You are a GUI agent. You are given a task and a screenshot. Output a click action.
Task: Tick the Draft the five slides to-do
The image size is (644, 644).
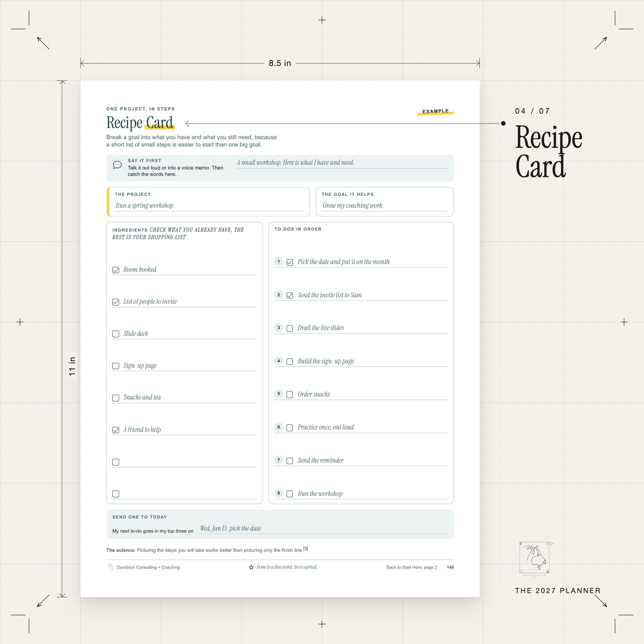coord(290,328)
